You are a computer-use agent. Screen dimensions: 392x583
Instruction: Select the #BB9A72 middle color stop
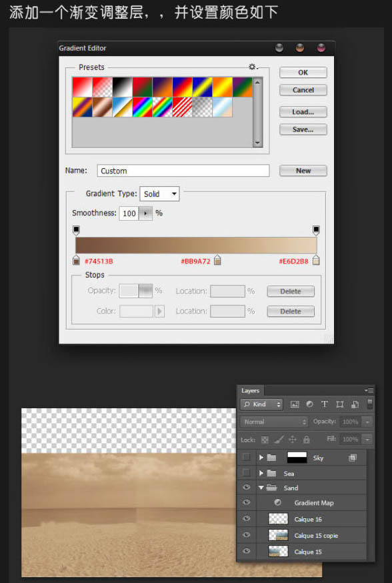[x=217, y=260]
